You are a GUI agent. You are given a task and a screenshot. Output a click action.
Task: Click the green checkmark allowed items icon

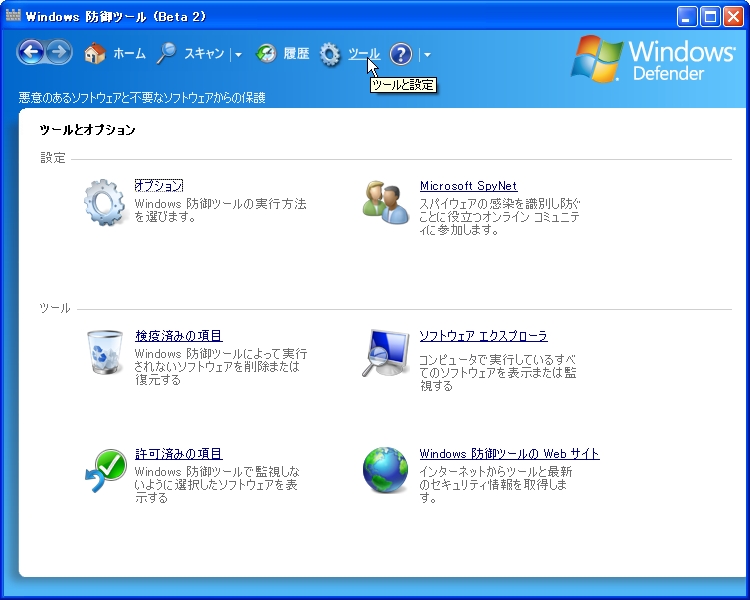point(106,470)
